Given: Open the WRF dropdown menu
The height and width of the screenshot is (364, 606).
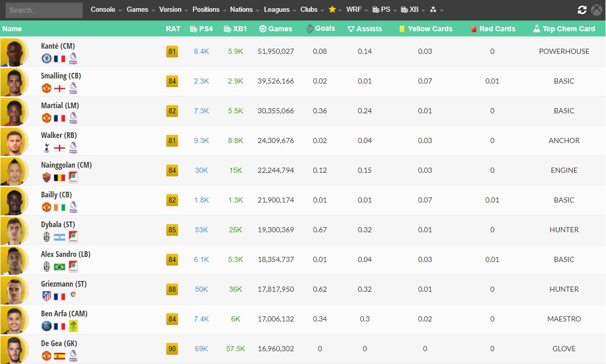Looking at the screenshot, I should click(x=357, y=10).
